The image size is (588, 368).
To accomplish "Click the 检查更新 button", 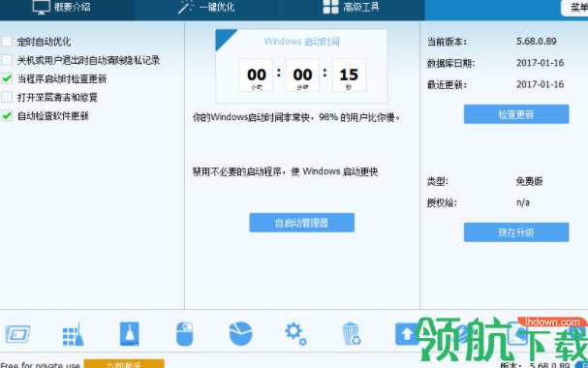I will tap(516, 114).
